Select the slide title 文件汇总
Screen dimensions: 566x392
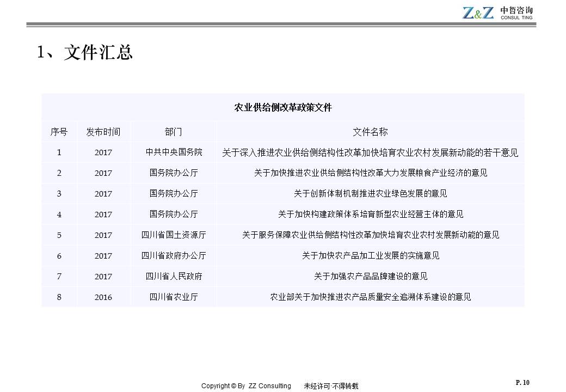click(85, 53)
